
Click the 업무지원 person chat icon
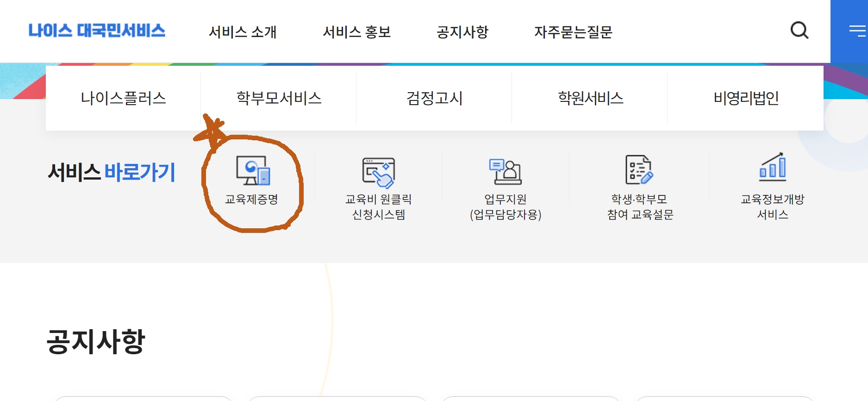[505, 171]
